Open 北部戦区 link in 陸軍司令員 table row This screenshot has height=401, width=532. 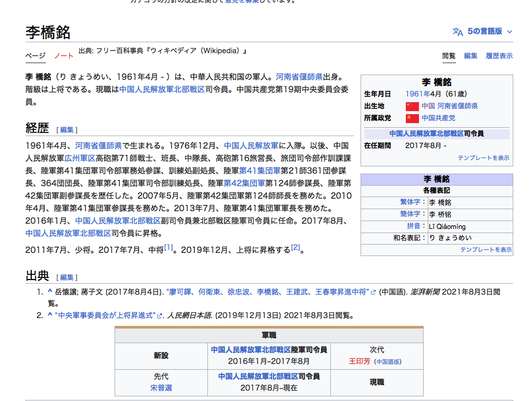251,350
